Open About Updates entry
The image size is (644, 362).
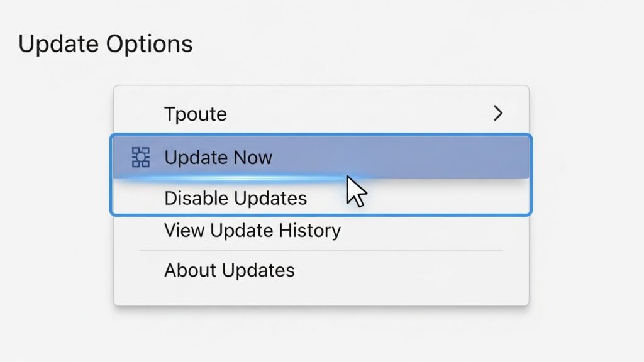point(229,270)
